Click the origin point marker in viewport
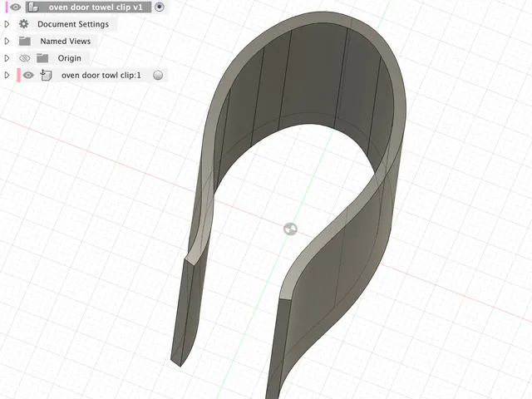 [x=290, y=229]
